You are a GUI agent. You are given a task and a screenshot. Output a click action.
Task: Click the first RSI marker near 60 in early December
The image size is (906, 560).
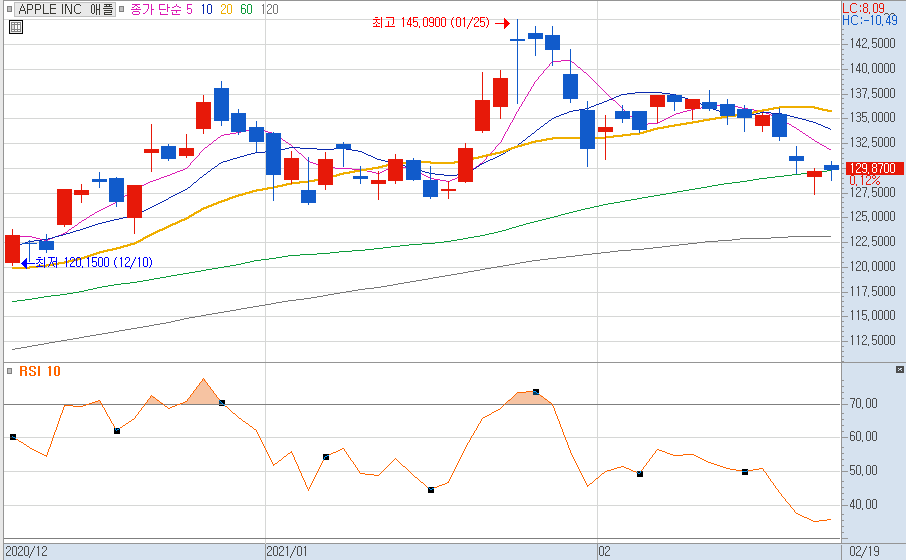13,437
